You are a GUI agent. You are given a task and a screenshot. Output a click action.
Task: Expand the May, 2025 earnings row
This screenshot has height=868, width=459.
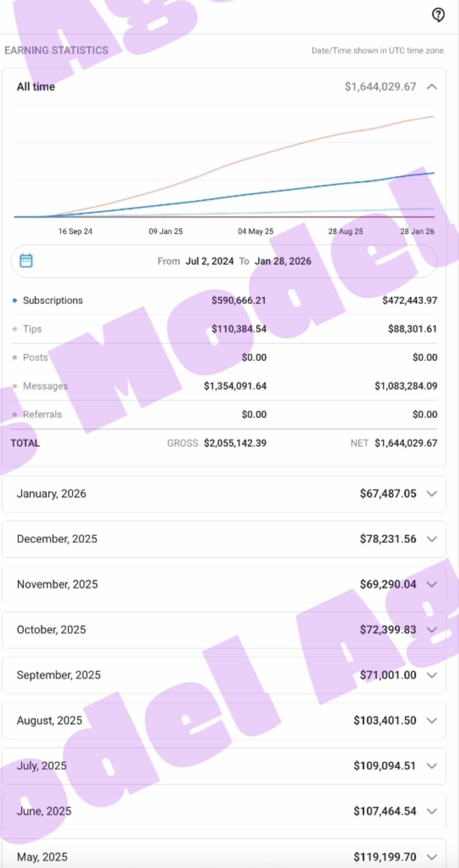431,857
